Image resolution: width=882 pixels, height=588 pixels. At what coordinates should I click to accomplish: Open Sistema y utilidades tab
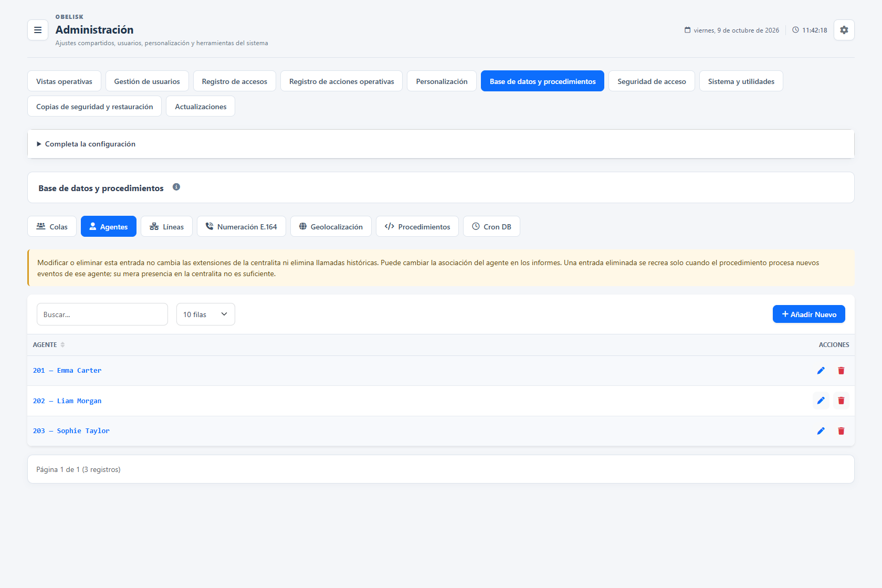pyautogui.click(x=741, y=81)
